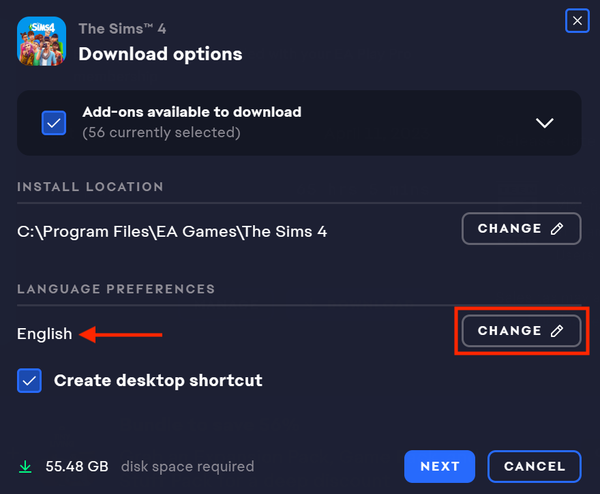Click the "Create desktop shortcut" label
Image resolution: width=600 pixels, height=494 pixels.
coord(158,380)
